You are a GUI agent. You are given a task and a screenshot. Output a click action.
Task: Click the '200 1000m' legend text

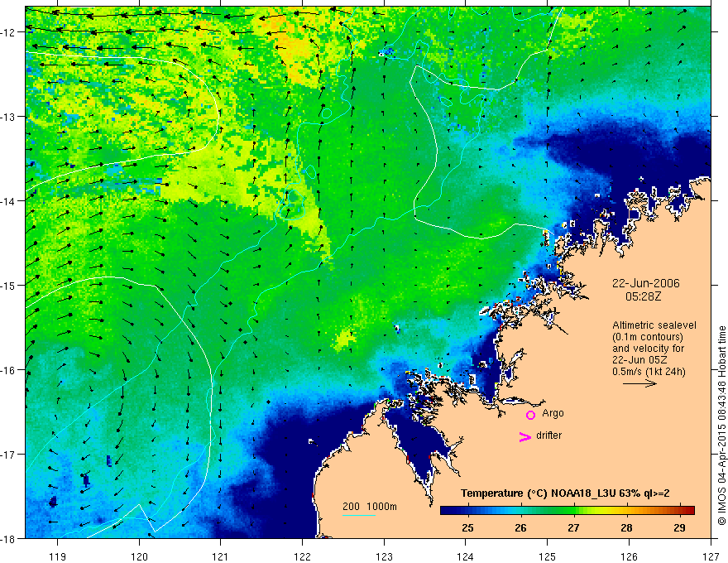370,507
